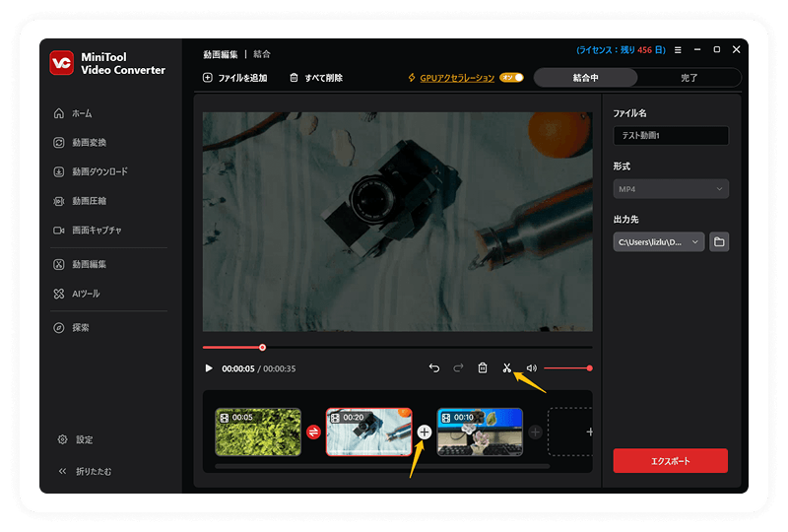Viewport: 788px width, 532px height.
Task: Click the license remaining days text
Action: pyautogui.click(x=621, y=50)
